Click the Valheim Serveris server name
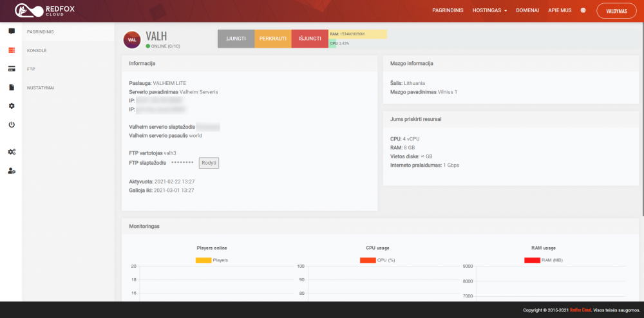 coord(199,92)
